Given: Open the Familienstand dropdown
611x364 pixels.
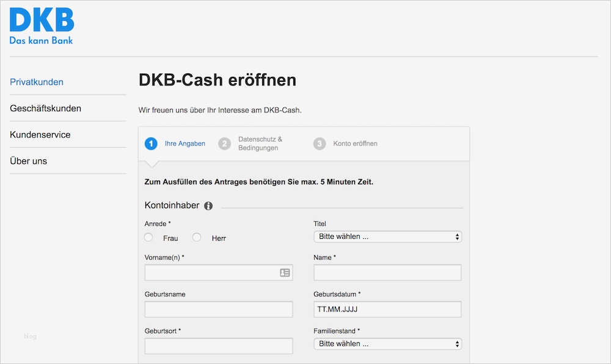Looking at the screenshot, I should pos(387,343).
